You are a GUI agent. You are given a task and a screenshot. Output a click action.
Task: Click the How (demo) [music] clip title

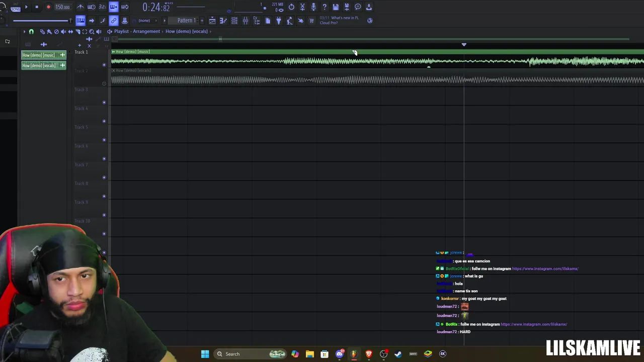[x=132, y=52]
